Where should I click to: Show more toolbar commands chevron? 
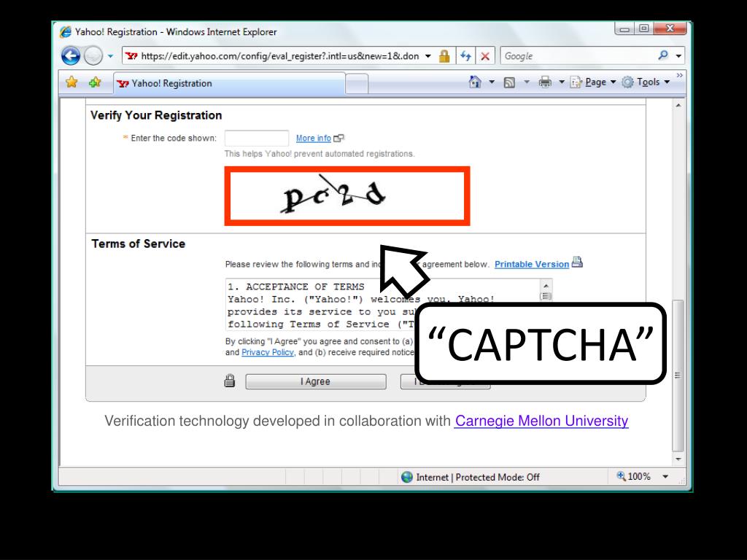679,75
